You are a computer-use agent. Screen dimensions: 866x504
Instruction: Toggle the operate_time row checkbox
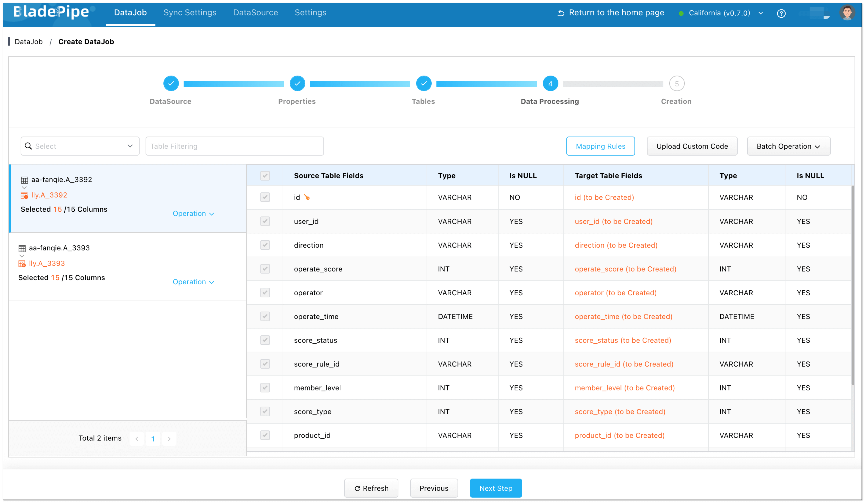pyautogui.click(x=265, y=316)
